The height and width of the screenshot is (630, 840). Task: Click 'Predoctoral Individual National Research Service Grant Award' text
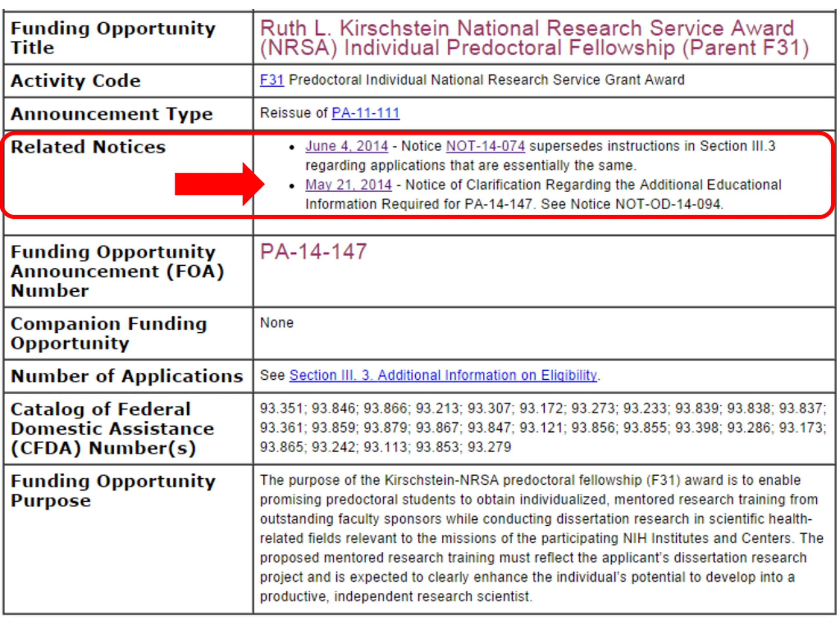[487, 80]
